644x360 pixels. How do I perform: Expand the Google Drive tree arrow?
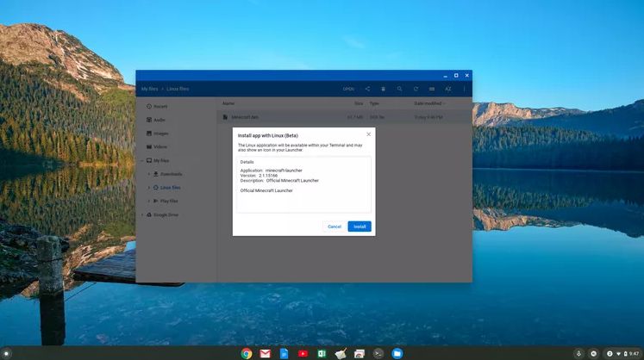[x=142, y=214]
